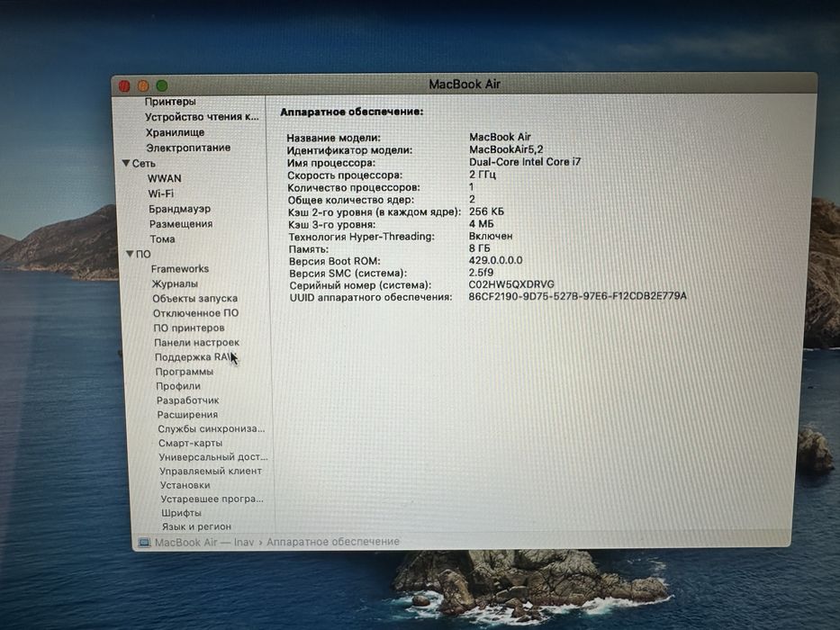Viewport: 840px width, 630px height.
Task: Select Шрифты in the sidebar
Action: [182, 513]
